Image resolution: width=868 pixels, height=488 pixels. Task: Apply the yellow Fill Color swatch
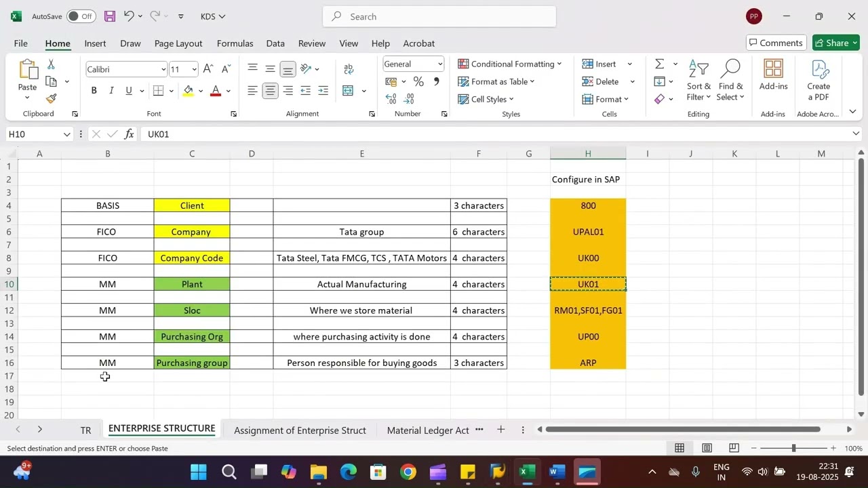(189, 91)
